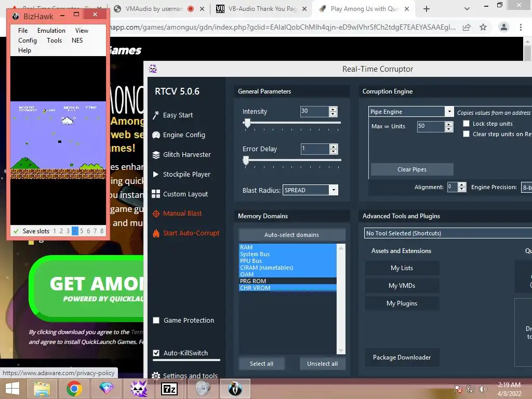The image size is (532, 399).
Task: Open BizHawk Emulation menu
Action: [x=51, y=31]
